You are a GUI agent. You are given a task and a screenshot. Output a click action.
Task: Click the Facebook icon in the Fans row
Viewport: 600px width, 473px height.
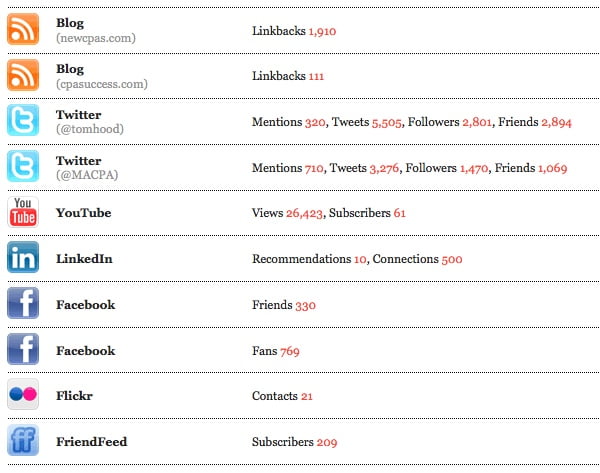(x=23, y=350)
